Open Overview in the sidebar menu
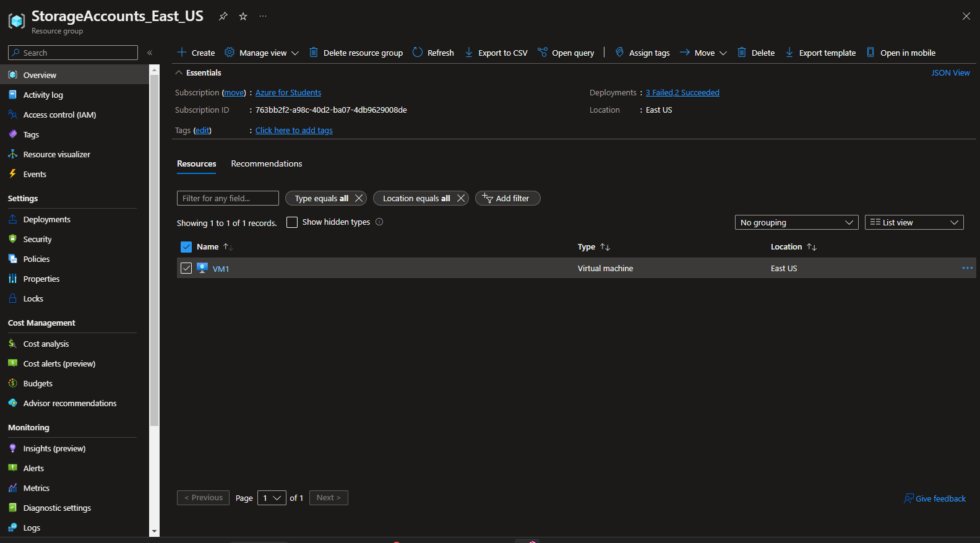980x543 pixels. point(74,75)
